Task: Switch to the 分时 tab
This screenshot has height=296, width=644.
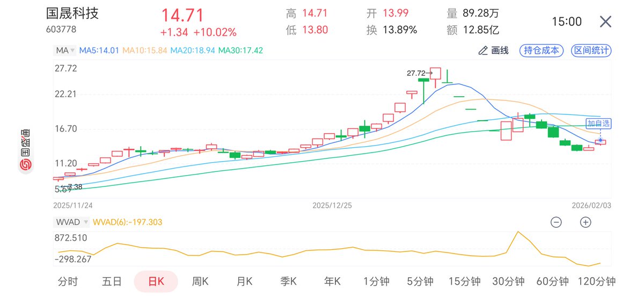Action: pos(68,281)
